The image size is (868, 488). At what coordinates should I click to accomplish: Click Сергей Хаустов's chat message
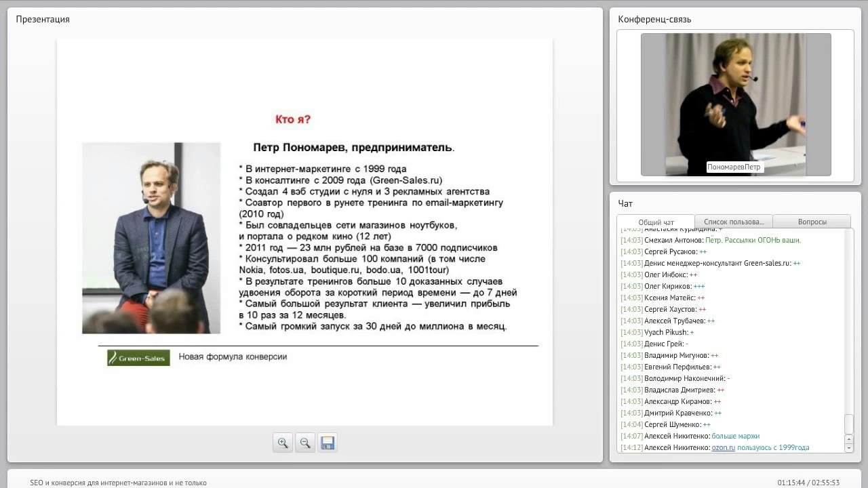click(x=663, y=309)
